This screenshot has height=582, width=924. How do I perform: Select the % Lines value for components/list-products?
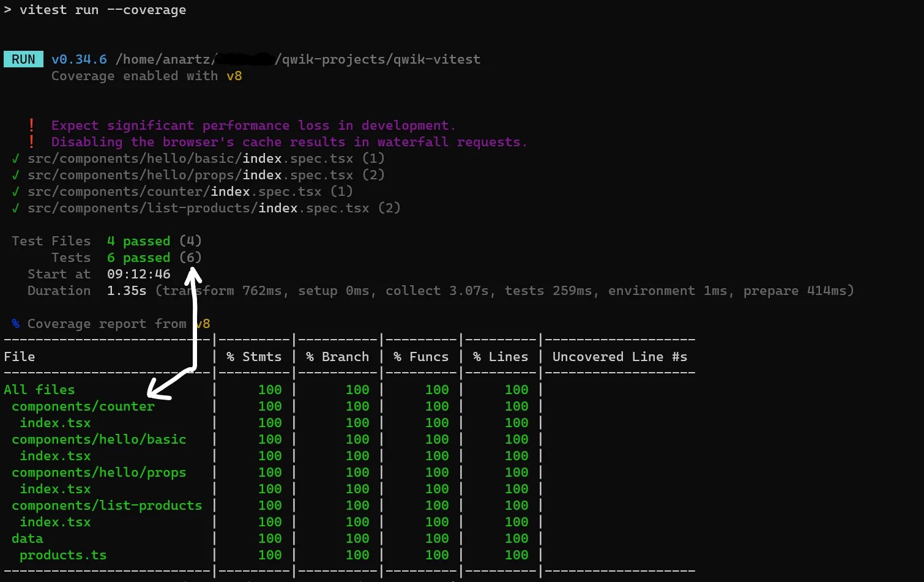click(x=516, y=506)
